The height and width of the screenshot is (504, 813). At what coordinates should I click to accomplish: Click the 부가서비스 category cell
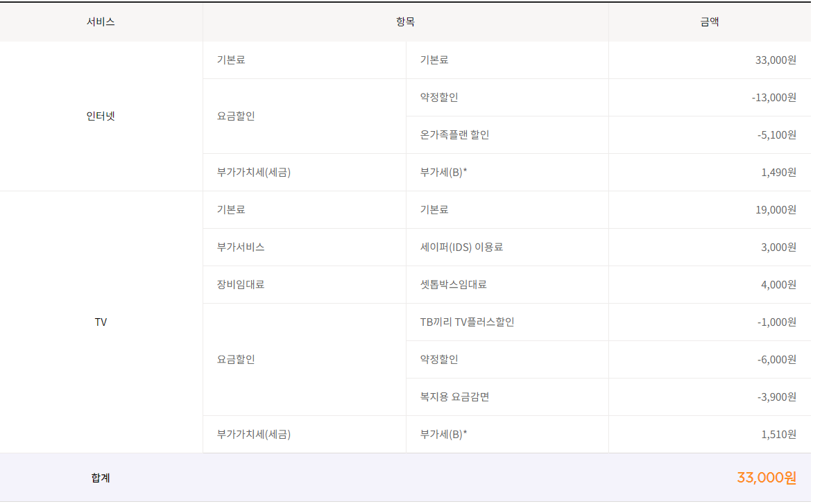tap(240, 247)
